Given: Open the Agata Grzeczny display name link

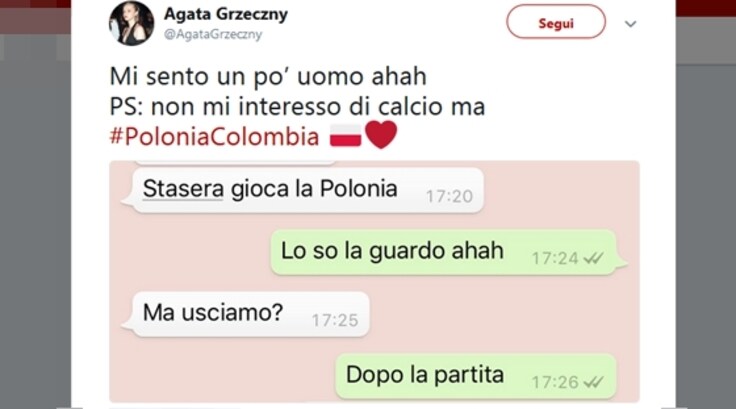Looking at the screenshot, I should coord(226,14).
